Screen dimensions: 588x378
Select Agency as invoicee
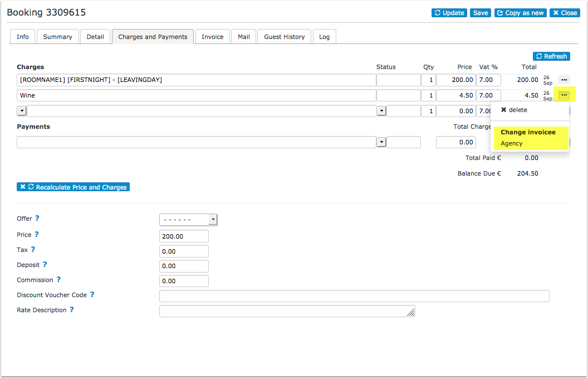click(x=512, y=143)
